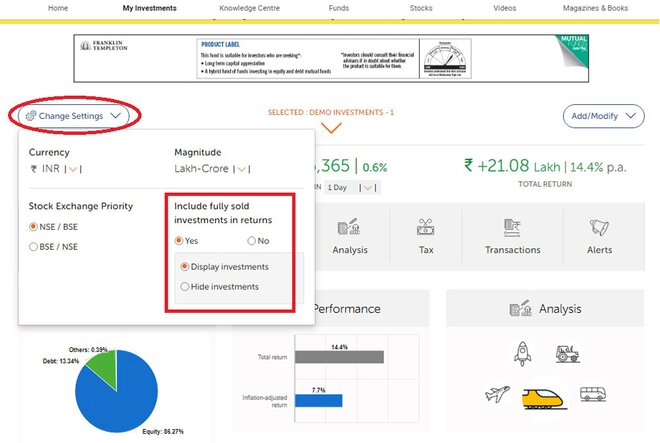Select the tractor icon in Analysis panel
This screenshot has width=660, height=443.
(566, 353)
